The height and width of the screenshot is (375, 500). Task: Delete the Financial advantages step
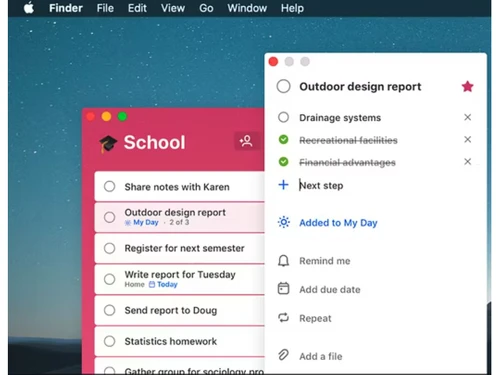point(467,162)
